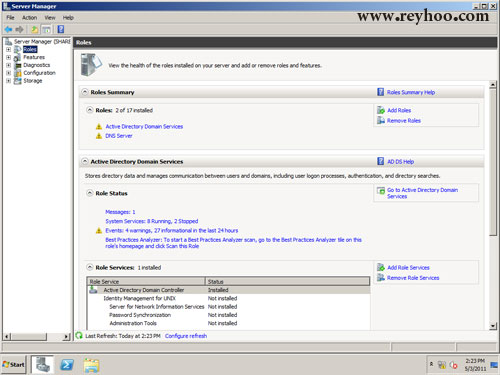Open the Help menu

(68, 18)
